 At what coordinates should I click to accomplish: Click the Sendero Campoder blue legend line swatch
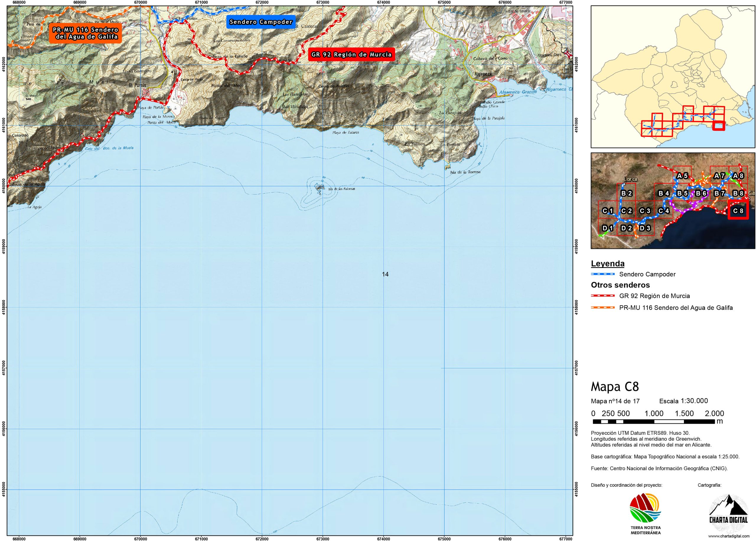click(x=603, y=274)
